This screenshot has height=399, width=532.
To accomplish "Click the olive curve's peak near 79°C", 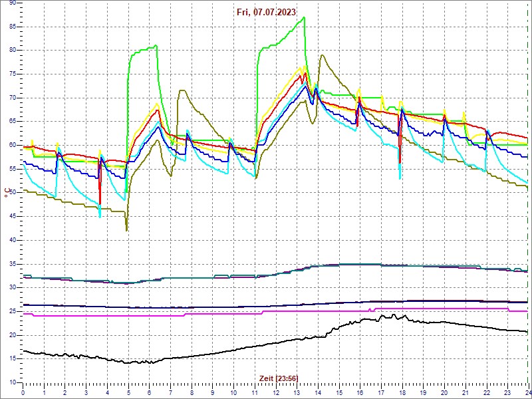I will pyautogui.click(x=322, y=55).
